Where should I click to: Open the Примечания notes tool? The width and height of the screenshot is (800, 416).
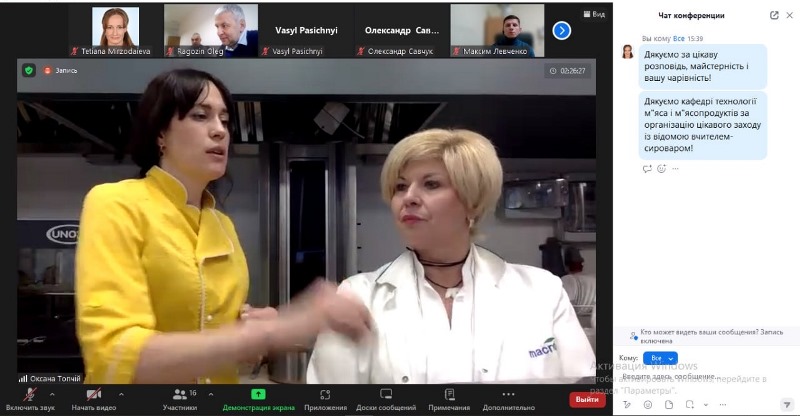click(x=449, y=395)
